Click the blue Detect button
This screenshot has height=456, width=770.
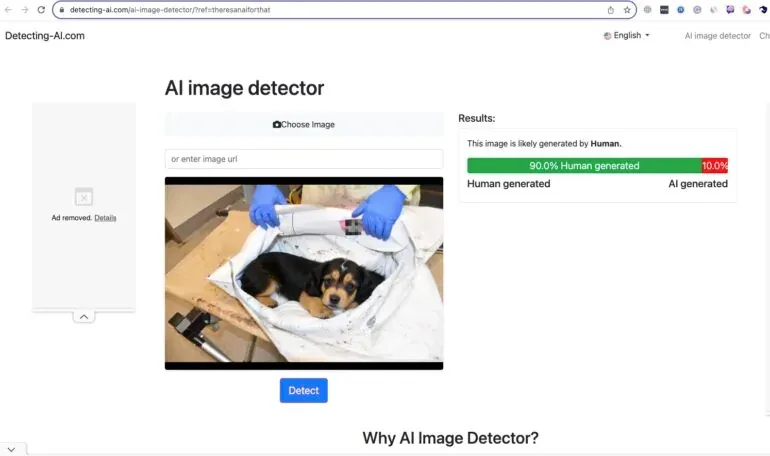(x=303, y=390)
